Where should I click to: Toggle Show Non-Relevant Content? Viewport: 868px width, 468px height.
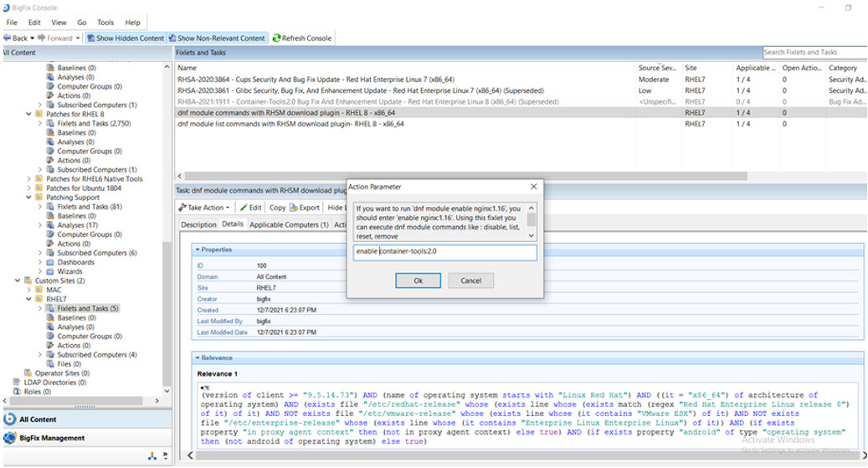click(x=216, y=39)
